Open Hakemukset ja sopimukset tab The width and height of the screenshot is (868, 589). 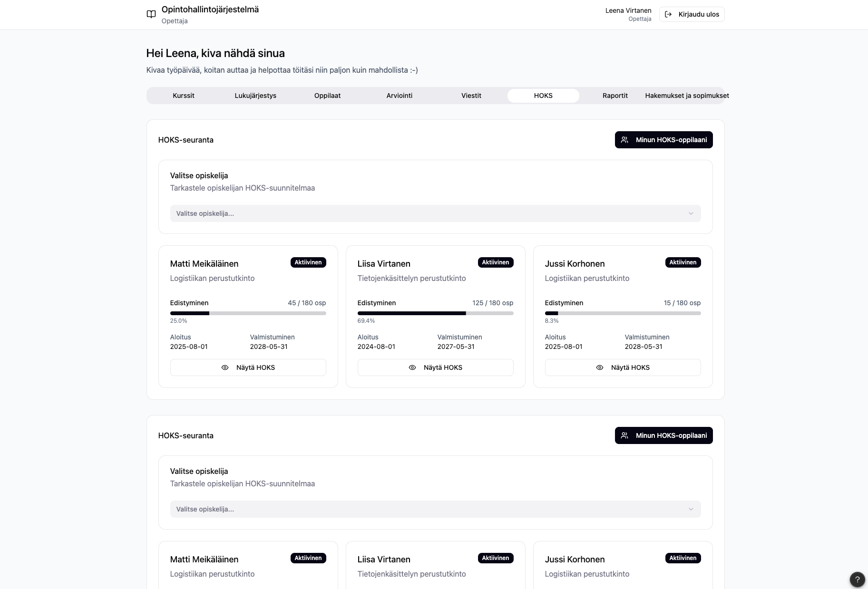tap(686, 96)
